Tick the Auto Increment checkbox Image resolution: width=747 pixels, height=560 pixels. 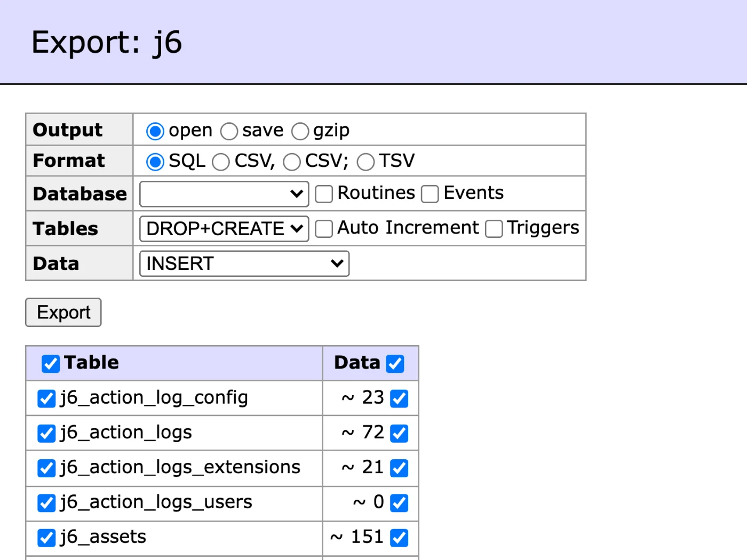(x=324, y=229)
